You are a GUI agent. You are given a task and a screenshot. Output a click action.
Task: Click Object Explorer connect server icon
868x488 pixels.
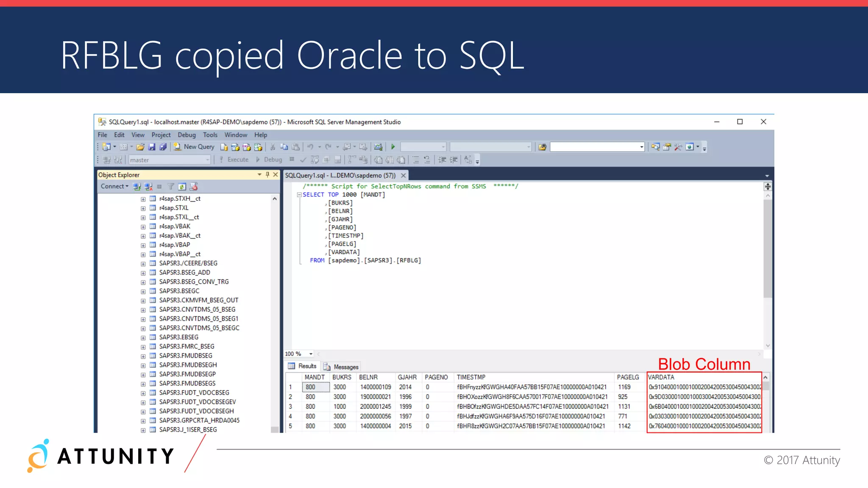pos(136,186)
